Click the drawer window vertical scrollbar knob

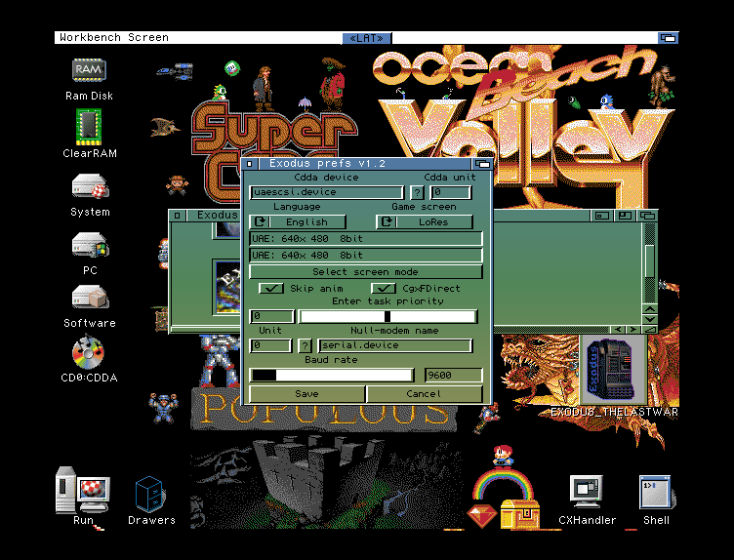pyautogui.click(x=650, y=260)
